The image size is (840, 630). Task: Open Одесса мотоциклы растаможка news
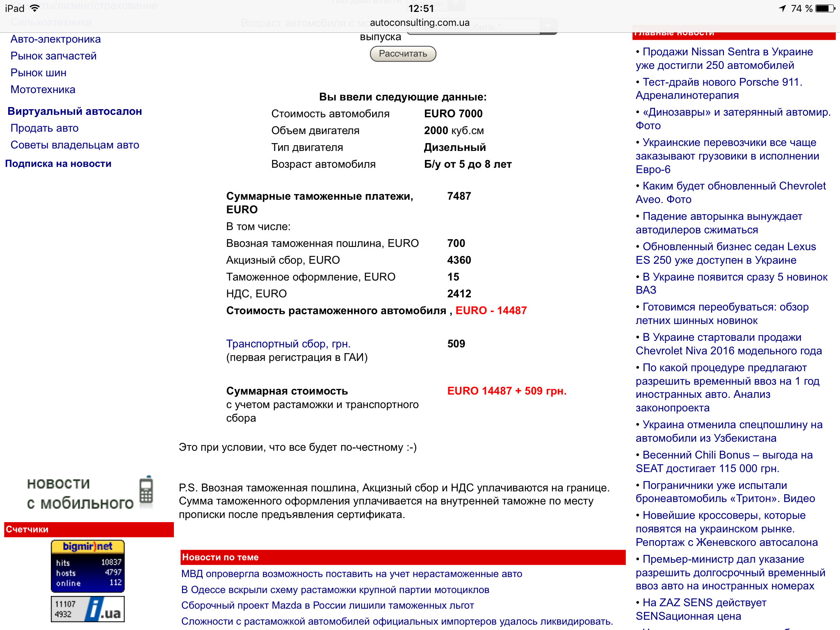[336, 590]
